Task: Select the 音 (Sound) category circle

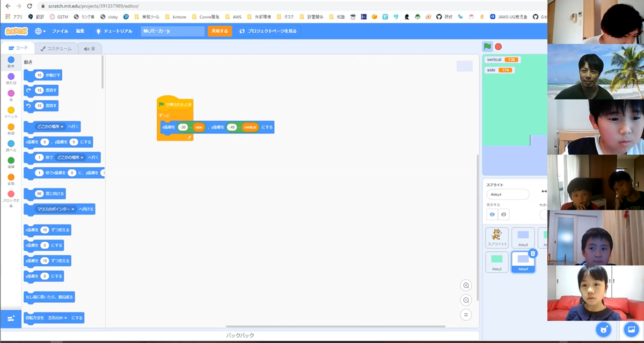Action: pos(11,93)
